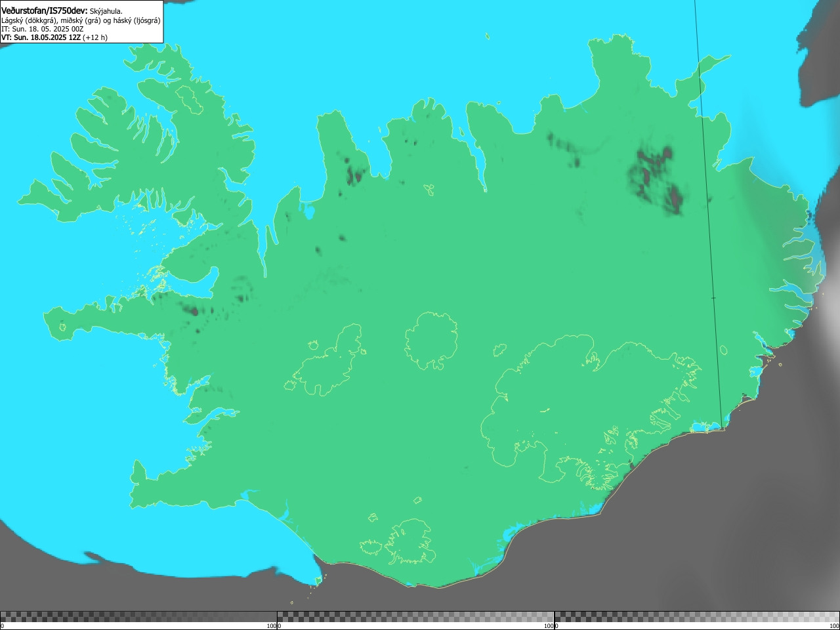Click the legend line "Lágský (dökkgrá), miðský (grá) og háský (ljósgrá)"

81,20
